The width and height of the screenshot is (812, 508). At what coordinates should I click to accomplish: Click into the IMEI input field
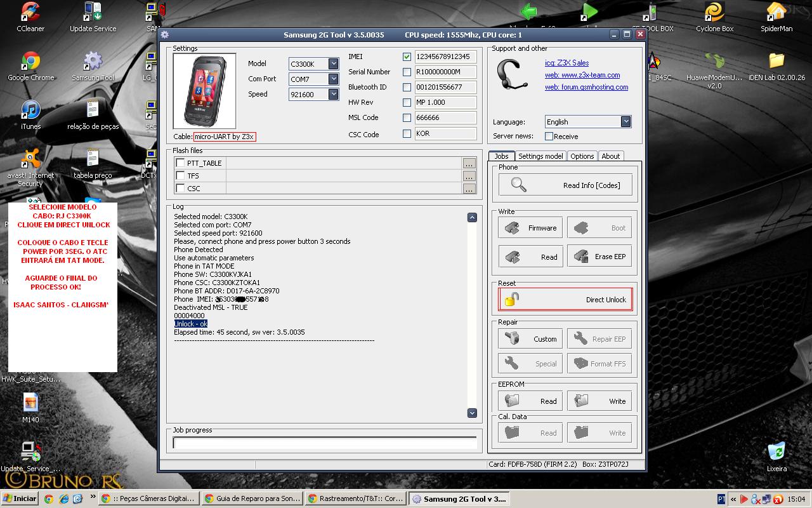[445, 57]
